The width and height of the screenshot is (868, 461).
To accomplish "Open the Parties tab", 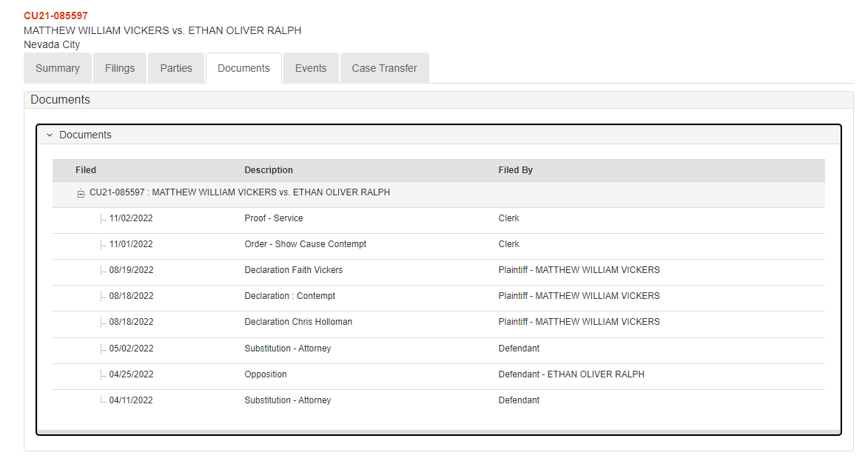I will click(176, 68).
